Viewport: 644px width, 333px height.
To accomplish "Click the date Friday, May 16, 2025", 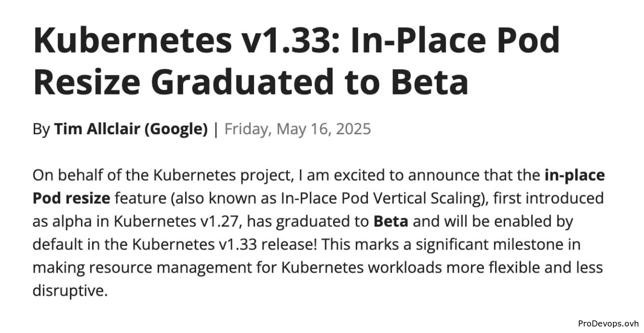I will pyautogui.click(x=297, y=129).
